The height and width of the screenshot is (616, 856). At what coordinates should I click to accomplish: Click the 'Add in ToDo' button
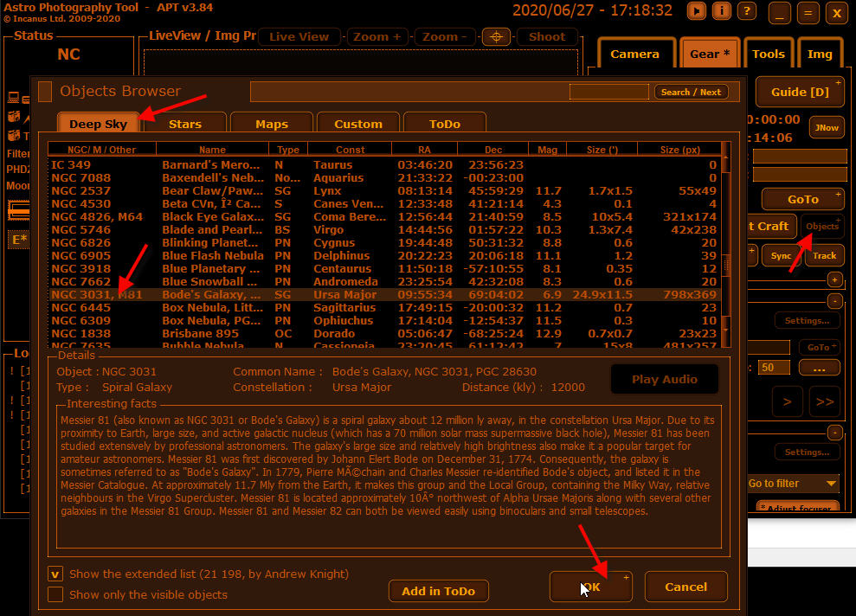[438, 591]
